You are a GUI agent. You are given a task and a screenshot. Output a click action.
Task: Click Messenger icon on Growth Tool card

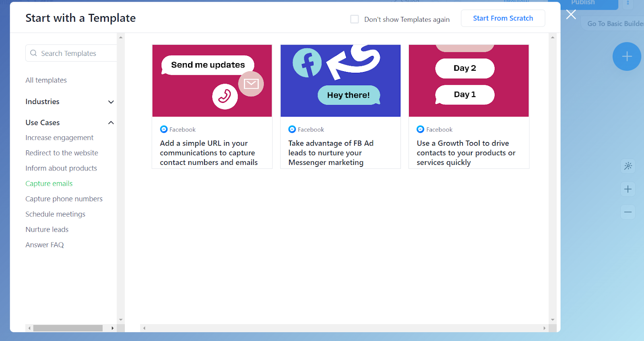click(420, 129)
